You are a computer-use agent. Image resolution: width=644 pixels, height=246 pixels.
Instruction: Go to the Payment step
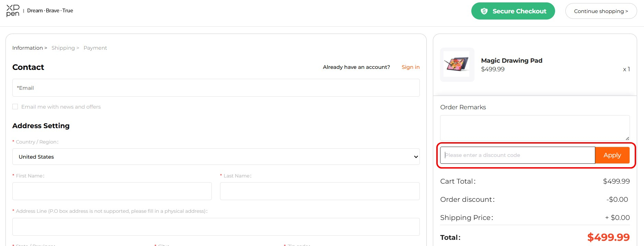(95, 48)
